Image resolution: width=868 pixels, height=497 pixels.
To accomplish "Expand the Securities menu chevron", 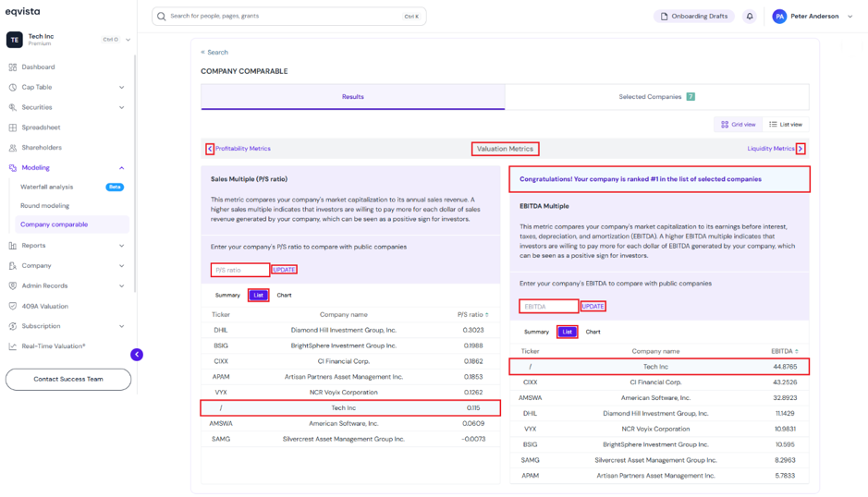I will (x=122, y=107).
